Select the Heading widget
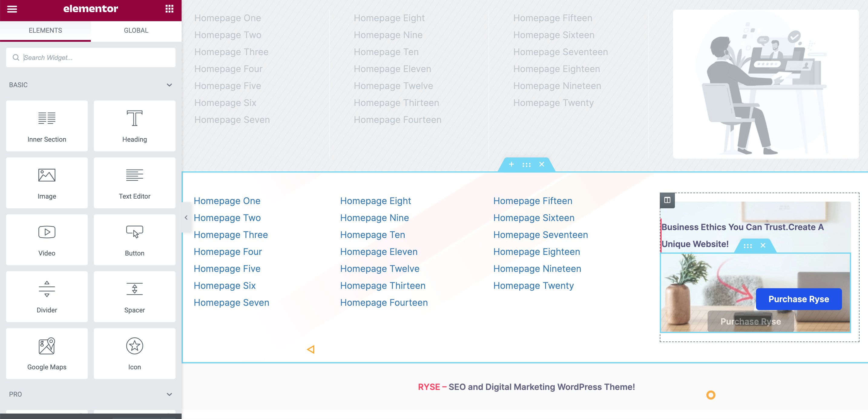 click(x=134, y=125)
